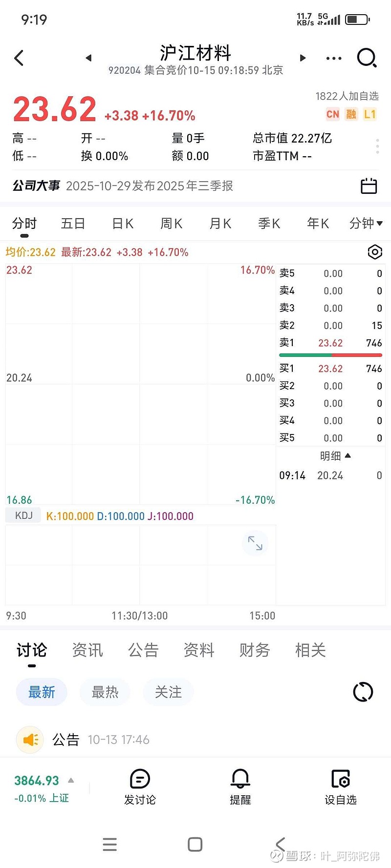Filter discussions by 最热
Viewport: 391px width, 868px height.
(105, 692)
